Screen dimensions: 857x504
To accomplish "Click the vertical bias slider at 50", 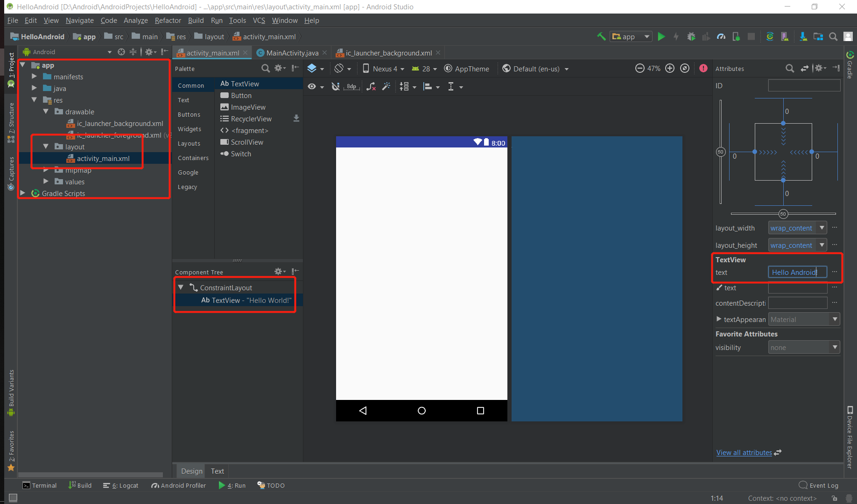I will 720,152.
